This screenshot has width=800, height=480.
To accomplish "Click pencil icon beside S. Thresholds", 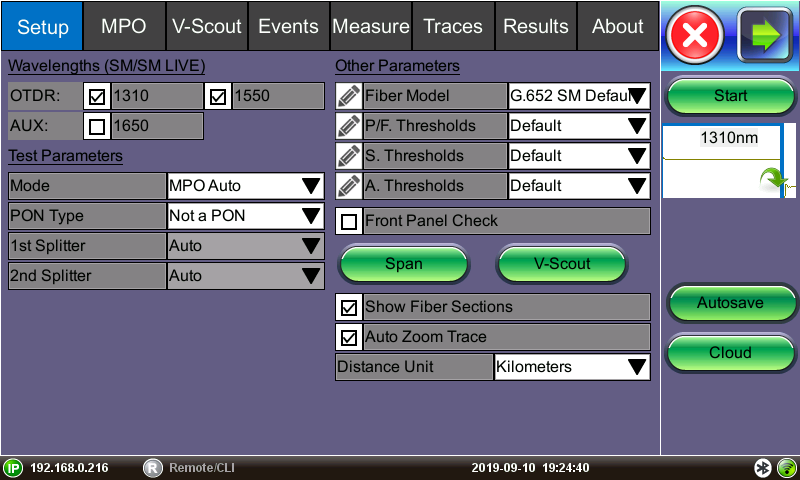I will point(349,156).
